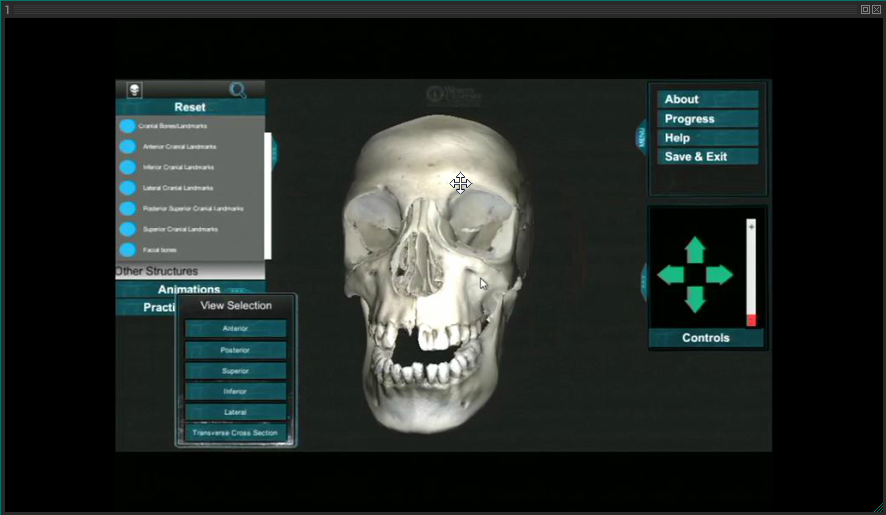
Task: Toggle the Lateral Cranial Landmarks blue circle
Action: 127,188
